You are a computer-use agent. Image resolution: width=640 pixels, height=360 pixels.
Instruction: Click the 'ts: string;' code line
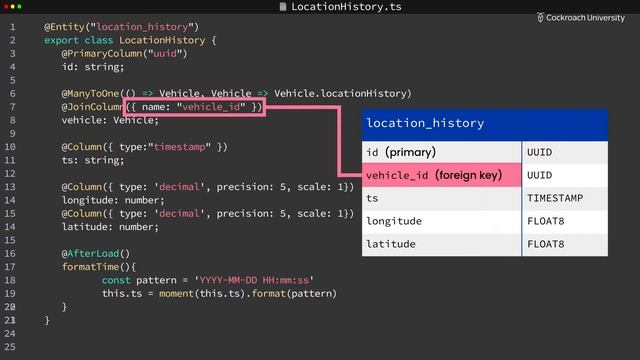point(93,160)
